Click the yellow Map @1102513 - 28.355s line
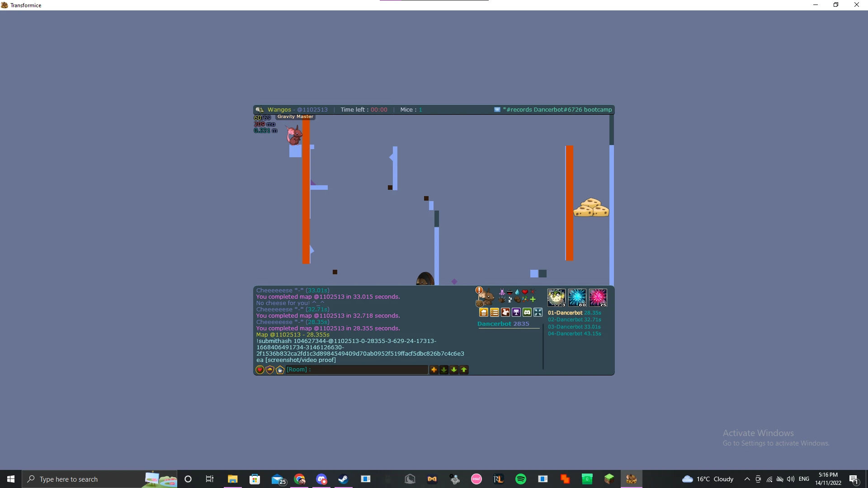Image resolution: width=868 pixels, height=488 pixels. (293, 335)
